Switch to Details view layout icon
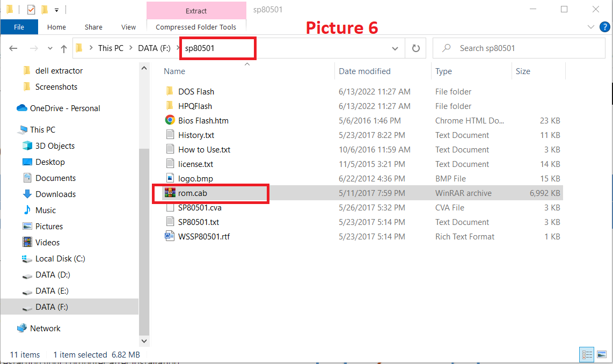 point(587,355)
